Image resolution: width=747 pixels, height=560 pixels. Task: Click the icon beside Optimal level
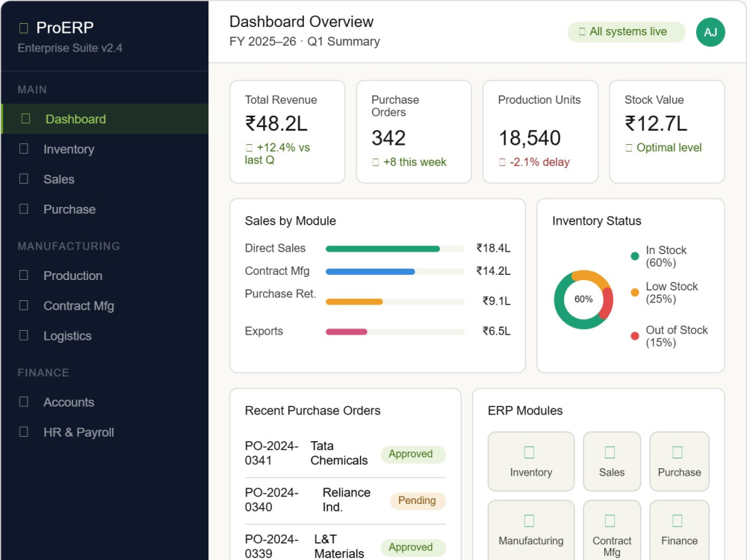tap(629, 148)
